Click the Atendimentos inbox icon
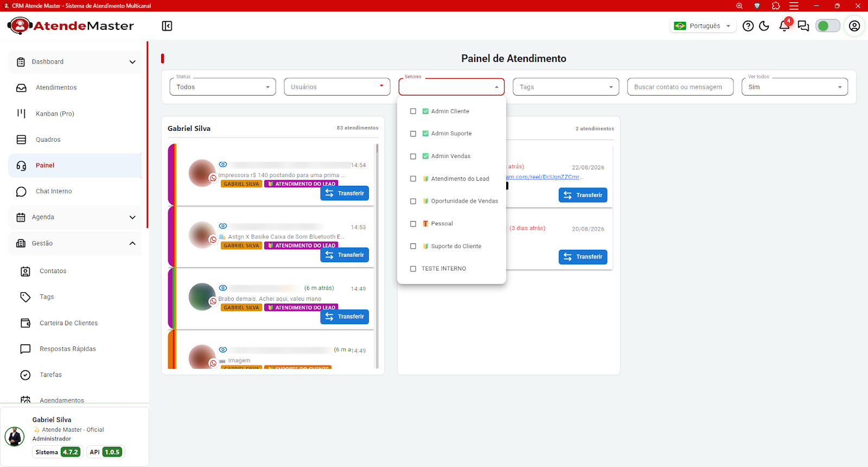The image size is (868, 467). (21, 87)
